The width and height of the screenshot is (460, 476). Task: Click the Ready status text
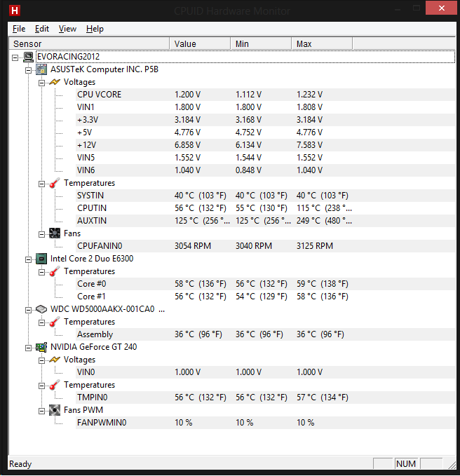[x=20, y=464]
